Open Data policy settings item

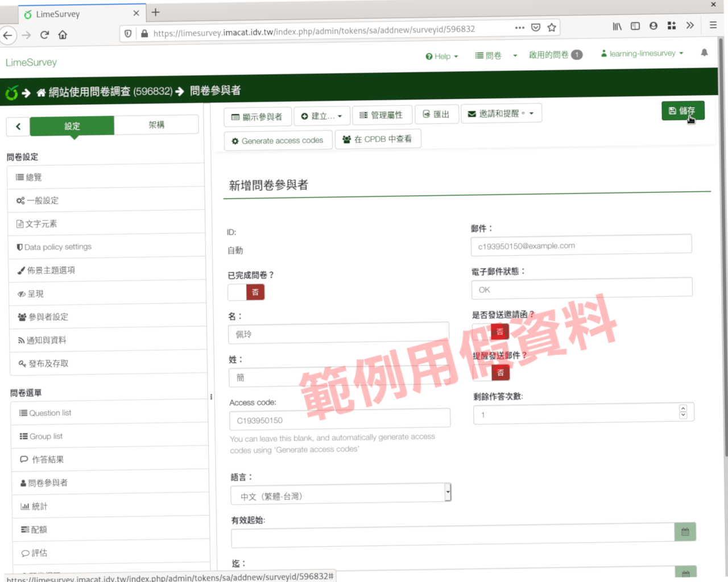click(x=107, y=247)
